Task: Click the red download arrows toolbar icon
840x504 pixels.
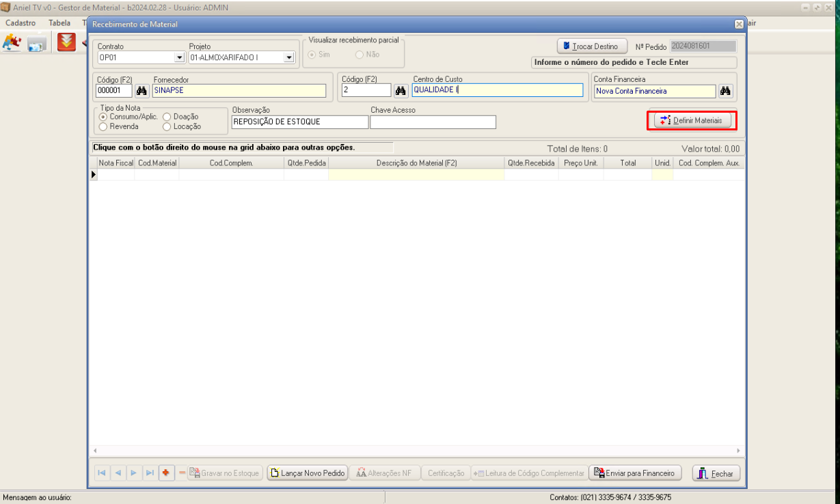Action: (66, 43)
